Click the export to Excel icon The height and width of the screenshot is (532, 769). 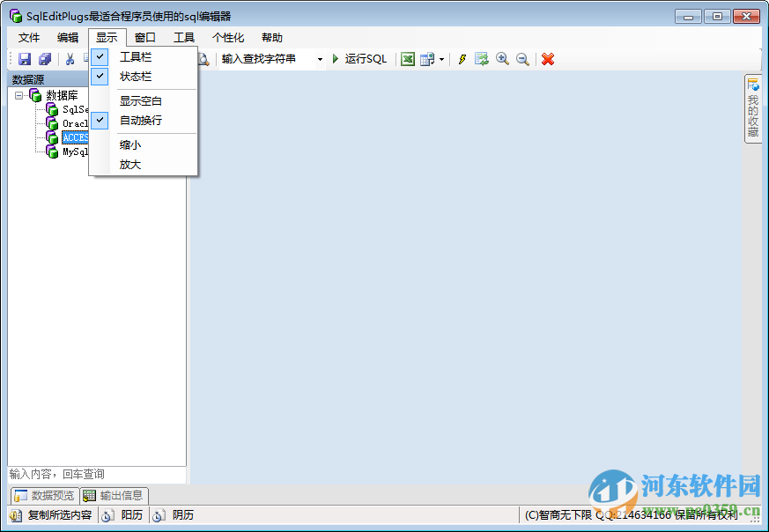[x=407, y=59]
